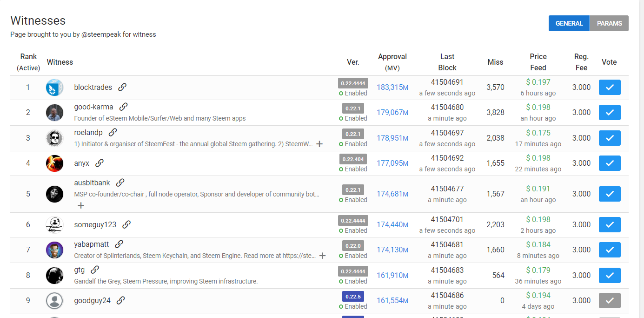Open blocktrades approval value 183,315M
644x318 pixels.
(x=392, y=88)
